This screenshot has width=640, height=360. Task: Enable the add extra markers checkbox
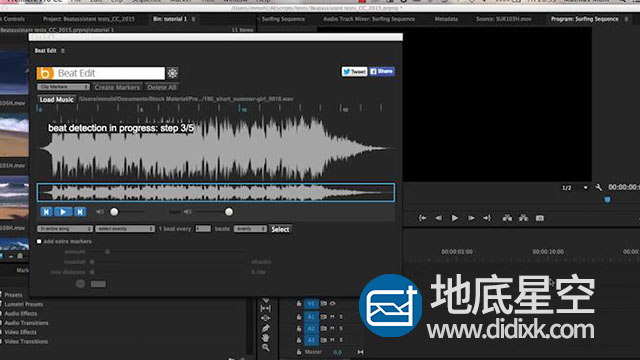tap(39, 242)
